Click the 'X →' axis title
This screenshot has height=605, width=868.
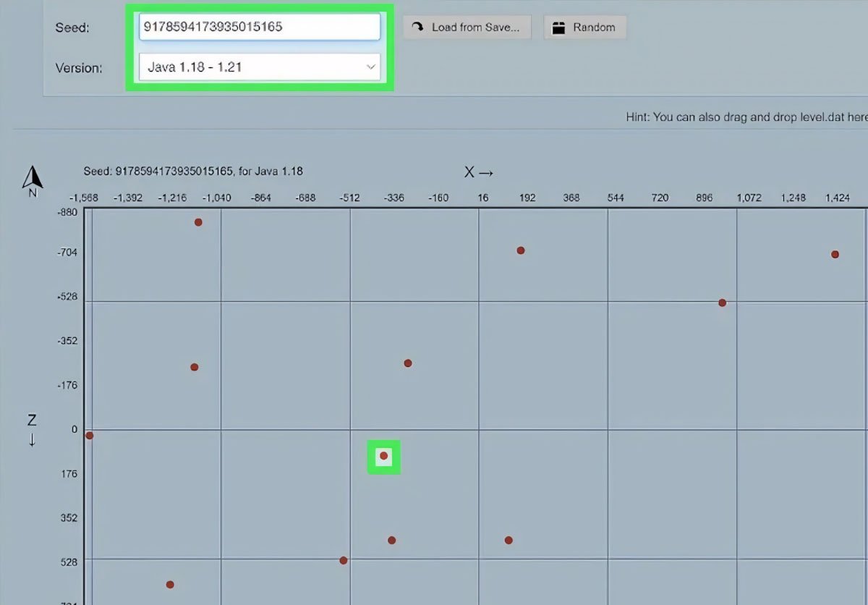click(479, 172)
